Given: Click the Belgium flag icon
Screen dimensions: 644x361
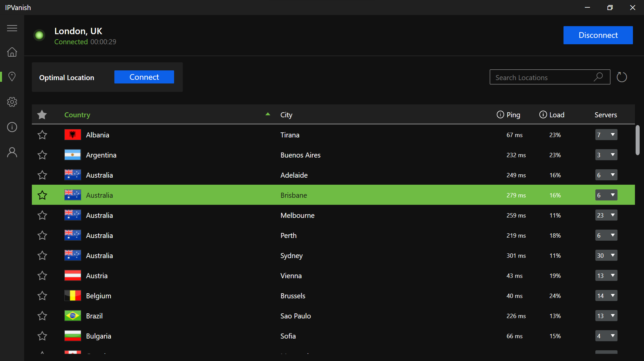Looking at the screenshot, I should coord(73,296).
